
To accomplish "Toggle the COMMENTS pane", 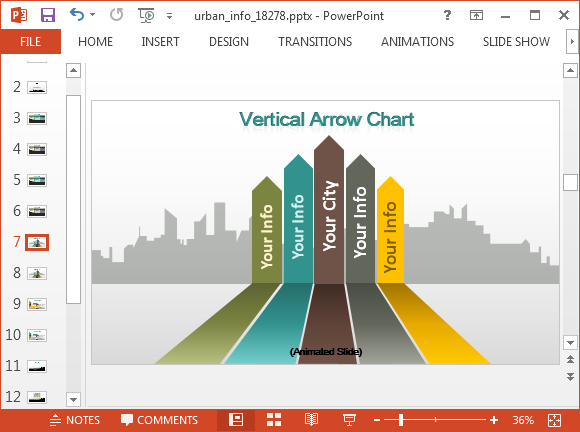I will pos(160,420).
